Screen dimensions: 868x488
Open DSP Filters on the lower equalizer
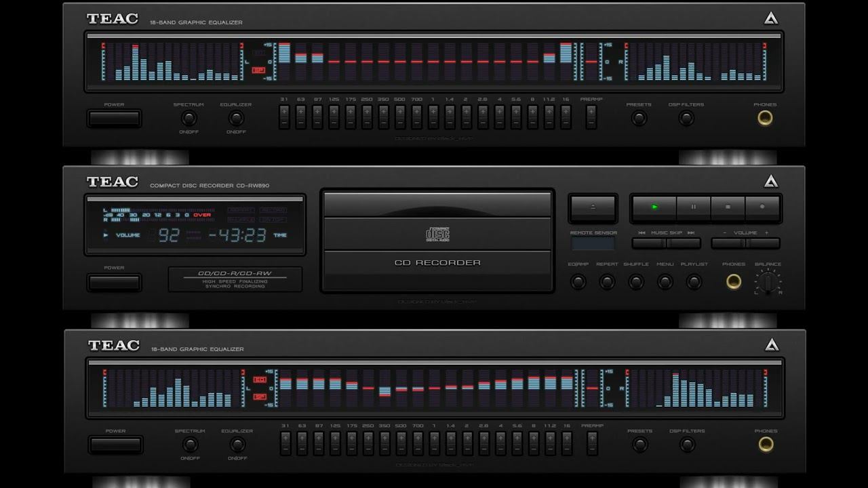(x=688, y=444)
